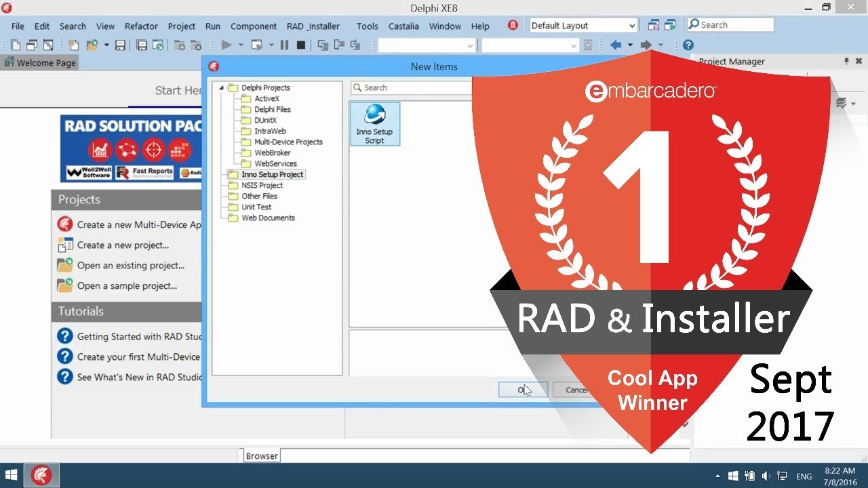This screenshot has width=868, height=488.
Task: Click Delphi icon in Windows taskbar
Action: tap(41, 476)
